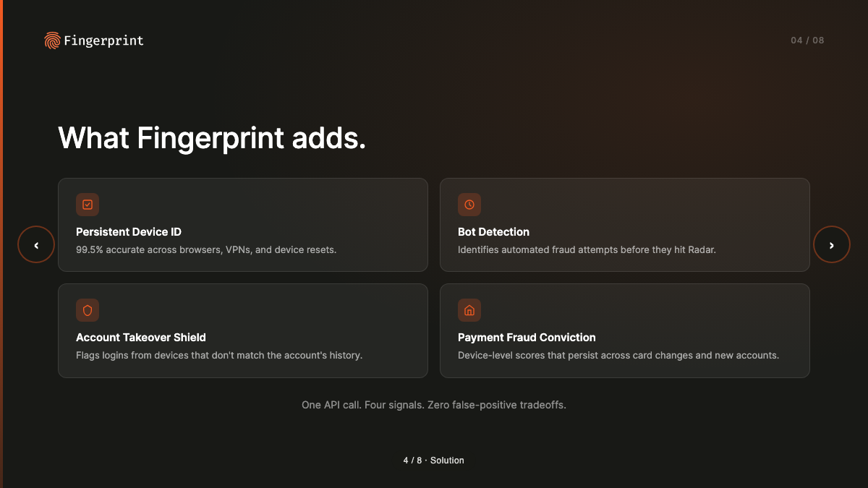Click the Payment Fraud Conviction house icon

[469, 310]
